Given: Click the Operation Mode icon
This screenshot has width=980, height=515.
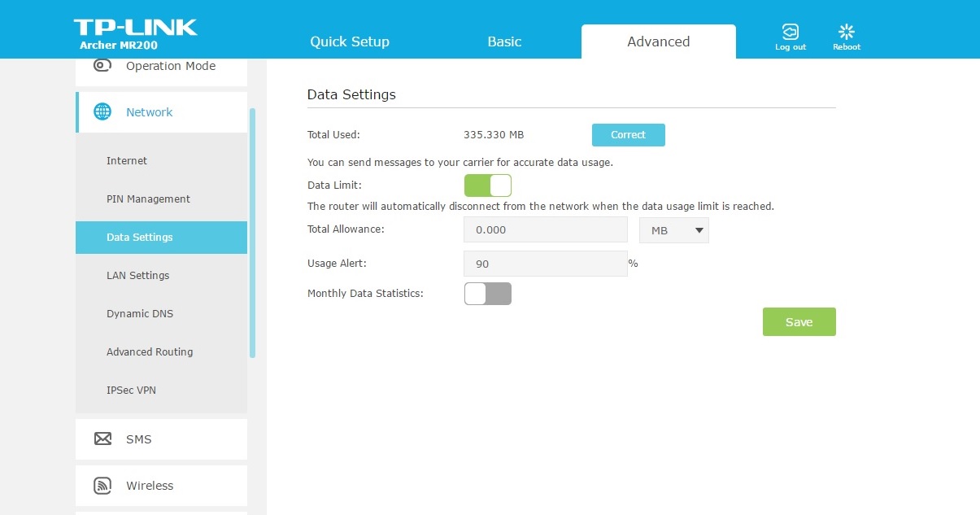Looking at the screenshot, I should point(102,66).
